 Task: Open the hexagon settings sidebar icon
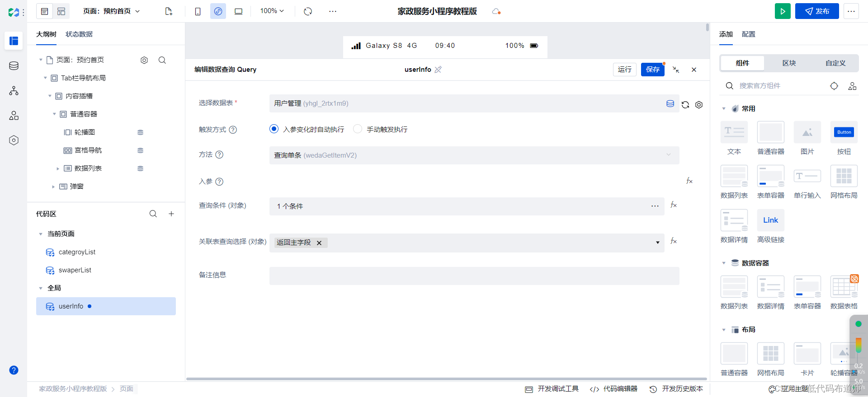14,140
